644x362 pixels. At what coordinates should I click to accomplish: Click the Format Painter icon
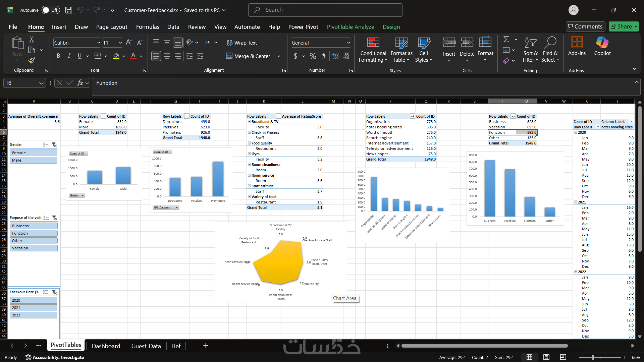(x=32, y=60)
